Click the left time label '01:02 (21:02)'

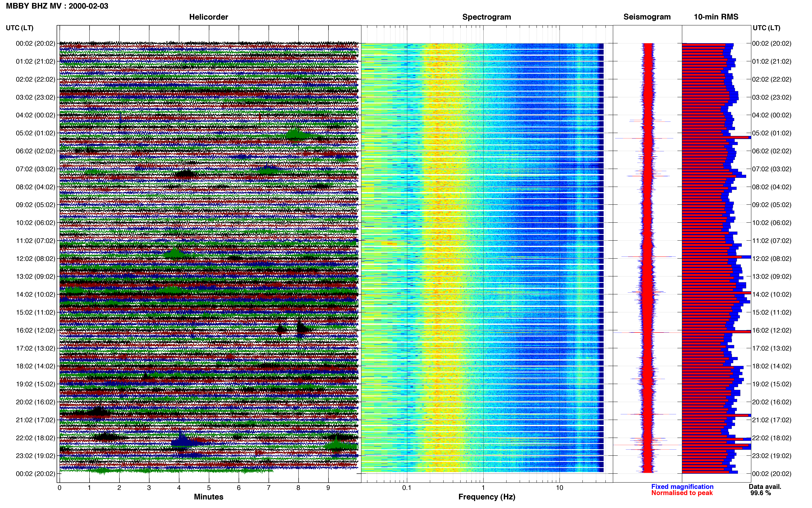click(36, 61)
